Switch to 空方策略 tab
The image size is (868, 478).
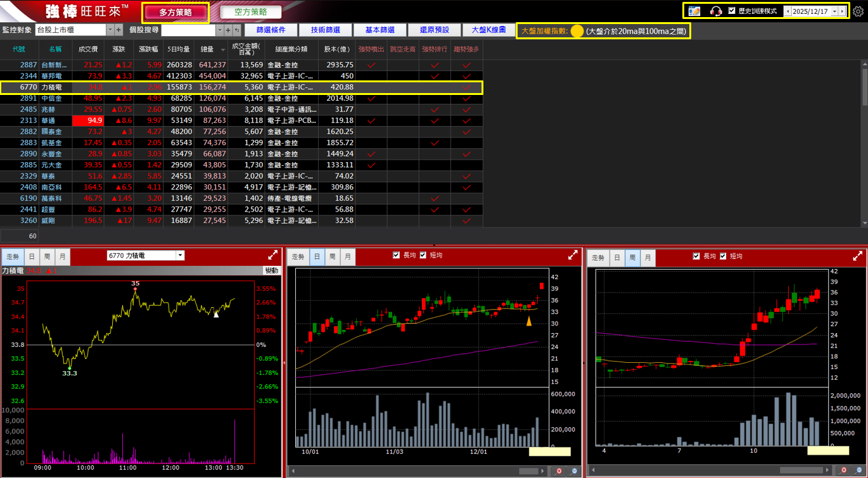click(x=250, y=12)
